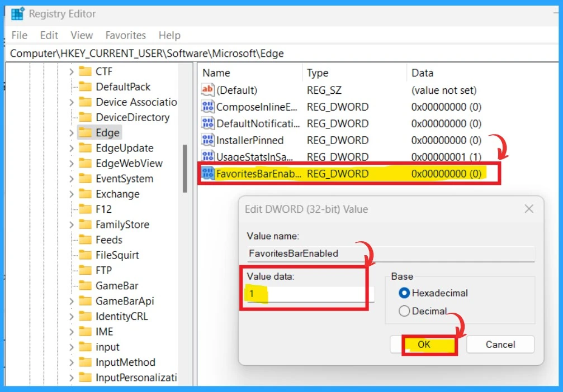
Task: Click the Registry Editor app icon
Action: click(17, 13)
